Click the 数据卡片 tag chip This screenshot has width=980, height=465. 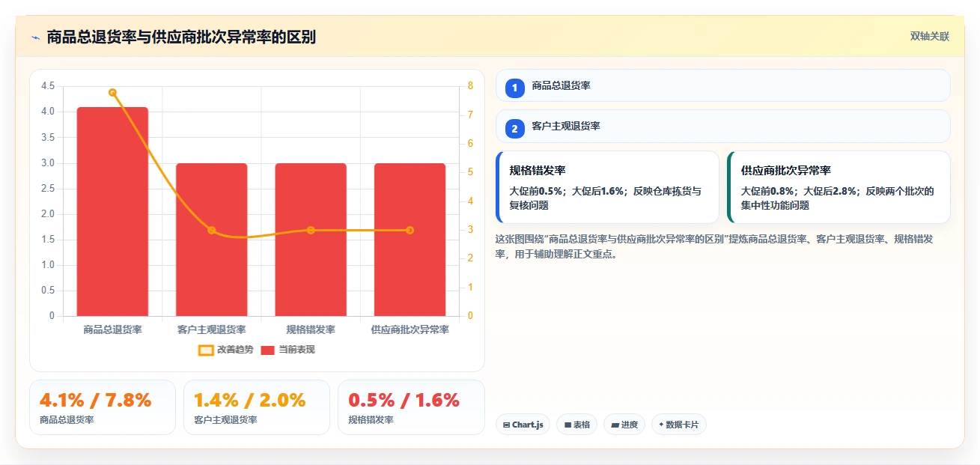point(678,425)
